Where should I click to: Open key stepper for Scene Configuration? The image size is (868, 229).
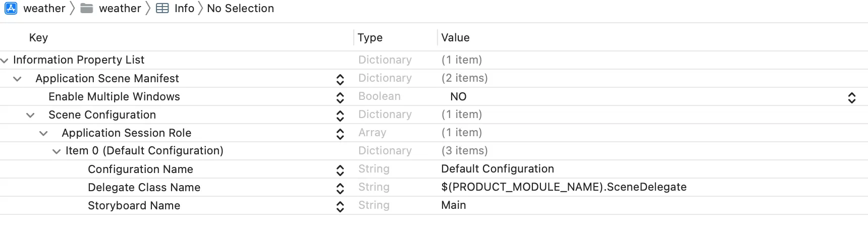[x=340, y=116]
